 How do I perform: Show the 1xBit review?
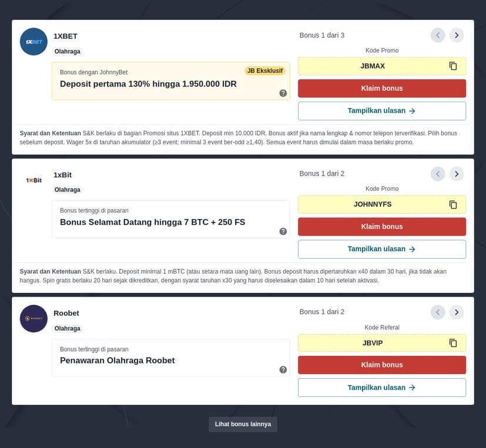(x=381, y=249)
